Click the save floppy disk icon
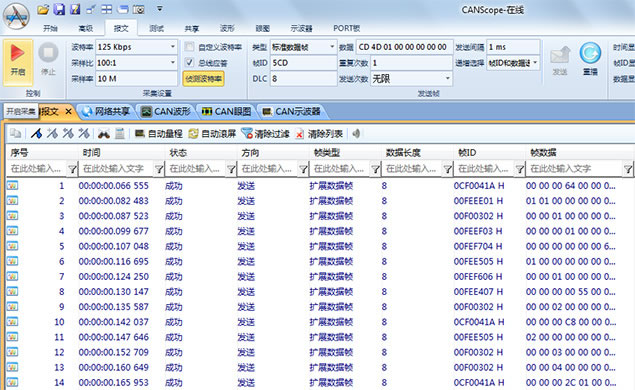635x390 pixels. click(x=59, y=9)
